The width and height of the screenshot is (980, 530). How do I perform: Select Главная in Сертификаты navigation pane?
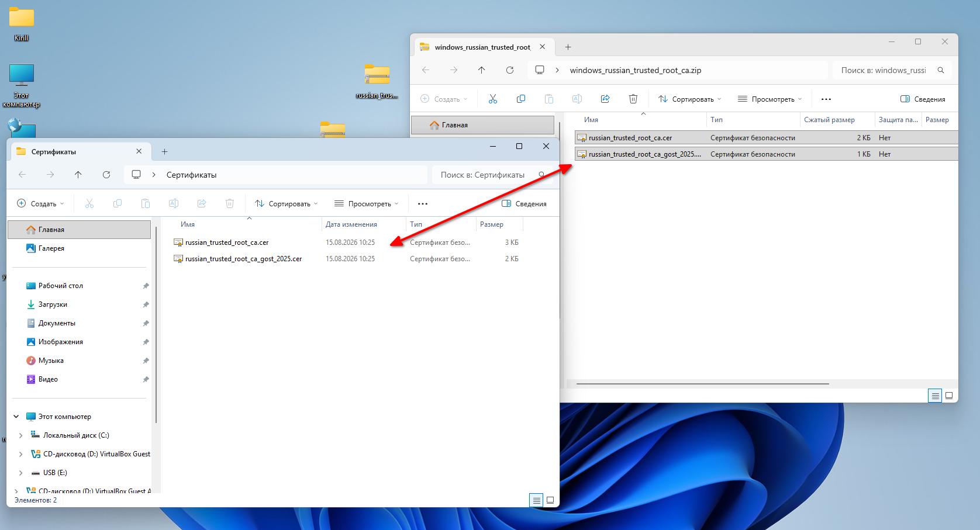click(x=79, y=230)
